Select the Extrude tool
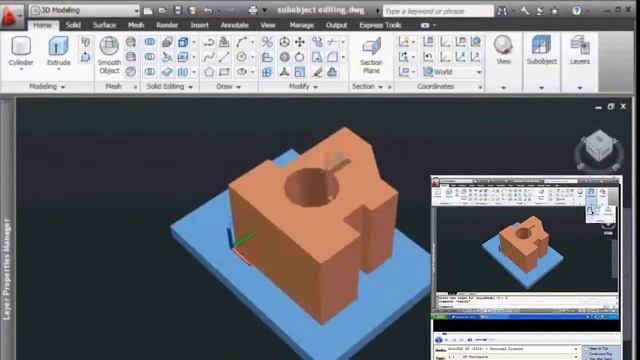Screen dimensions: 640x360 [x=58, y=51]
